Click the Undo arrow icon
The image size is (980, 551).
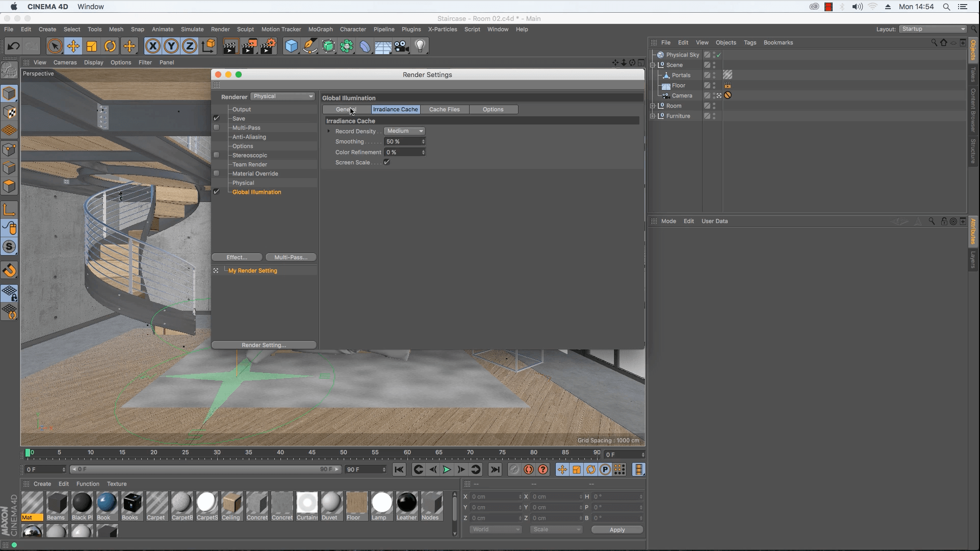pyautogui.click(x=13, y=46)
